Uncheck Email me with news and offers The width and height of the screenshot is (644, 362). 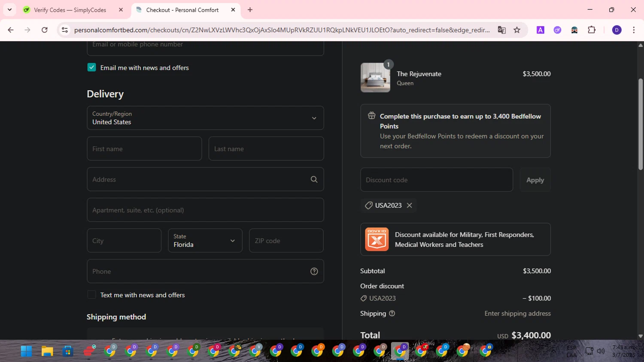(91, 67)
